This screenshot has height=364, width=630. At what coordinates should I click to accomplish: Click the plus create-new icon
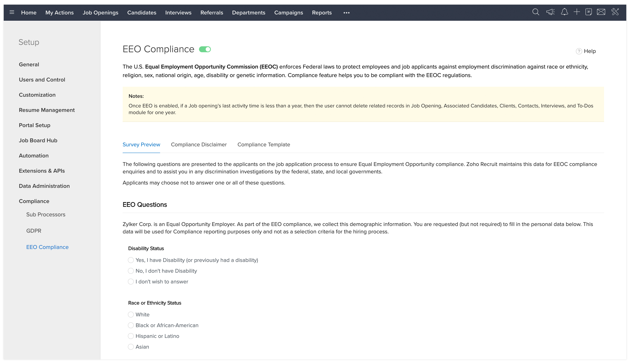[576, 12]
